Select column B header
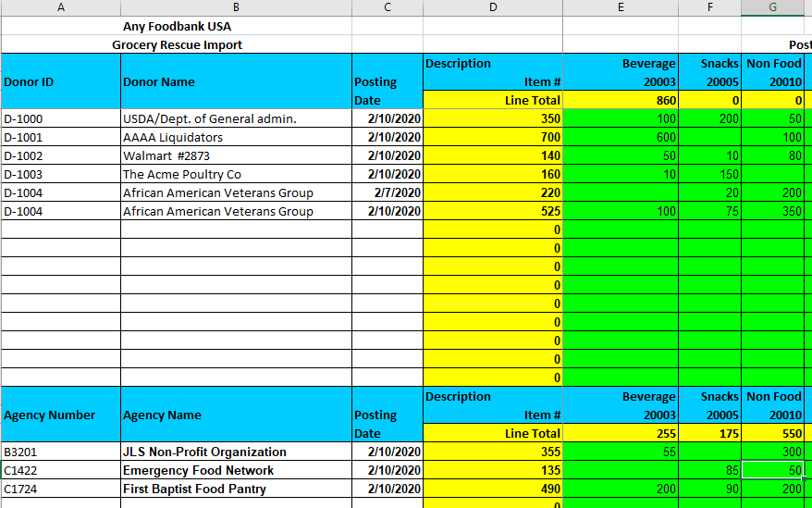Screen dimensions: 812x508 236,7
